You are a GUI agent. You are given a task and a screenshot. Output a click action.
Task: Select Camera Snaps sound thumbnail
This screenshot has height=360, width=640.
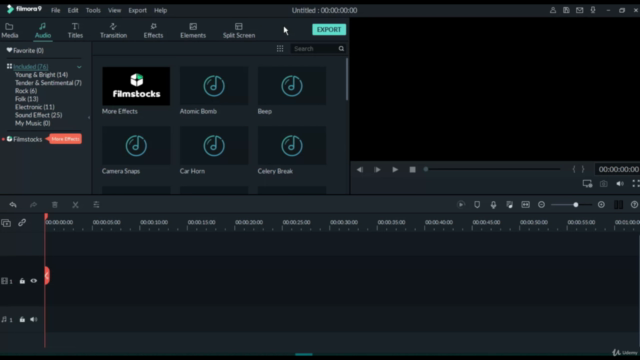coord(136,146)
